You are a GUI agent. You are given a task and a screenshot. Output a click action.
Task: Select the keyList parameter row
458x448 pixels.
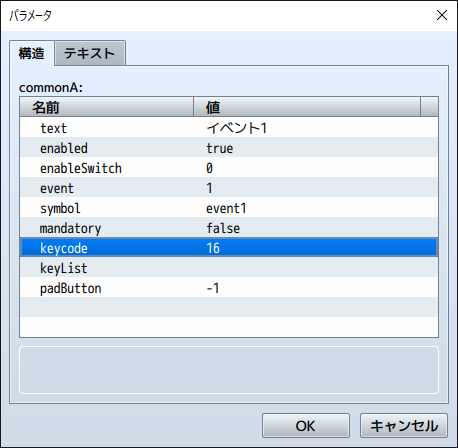pos(229,268)
